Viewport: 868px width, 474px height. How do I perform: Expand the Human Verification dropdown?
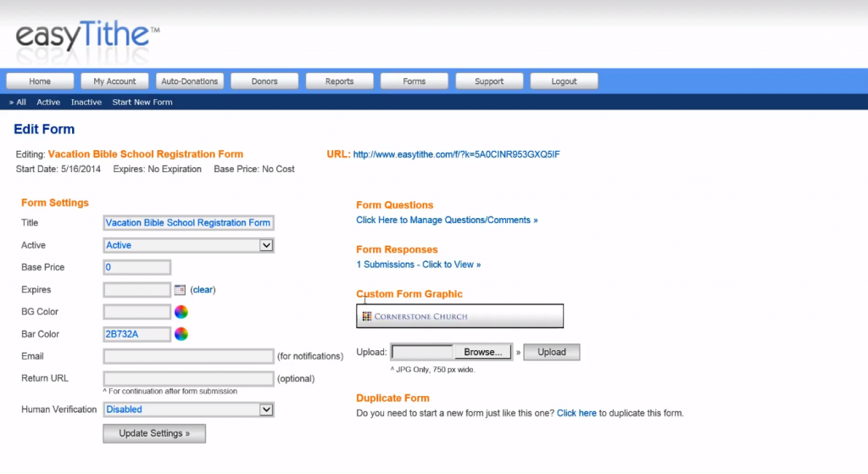pos(188,410)
